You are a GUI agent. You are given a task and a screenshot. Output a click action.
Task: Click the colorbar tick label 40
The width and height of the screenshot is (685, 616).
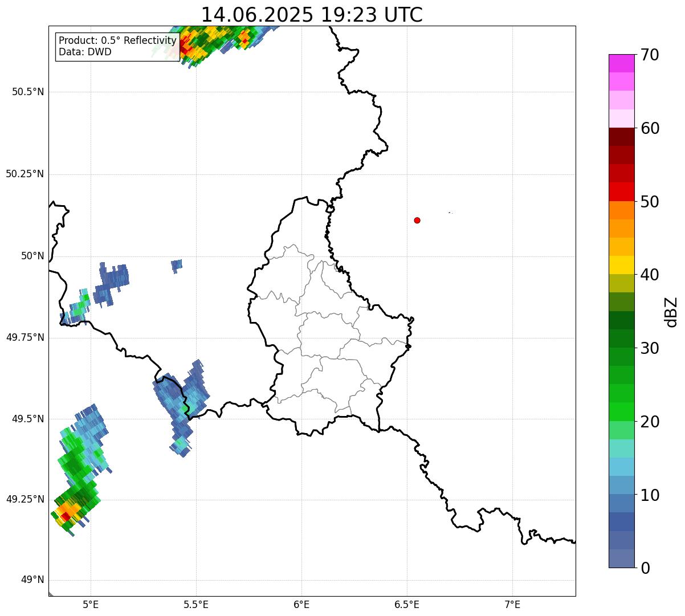650,275
